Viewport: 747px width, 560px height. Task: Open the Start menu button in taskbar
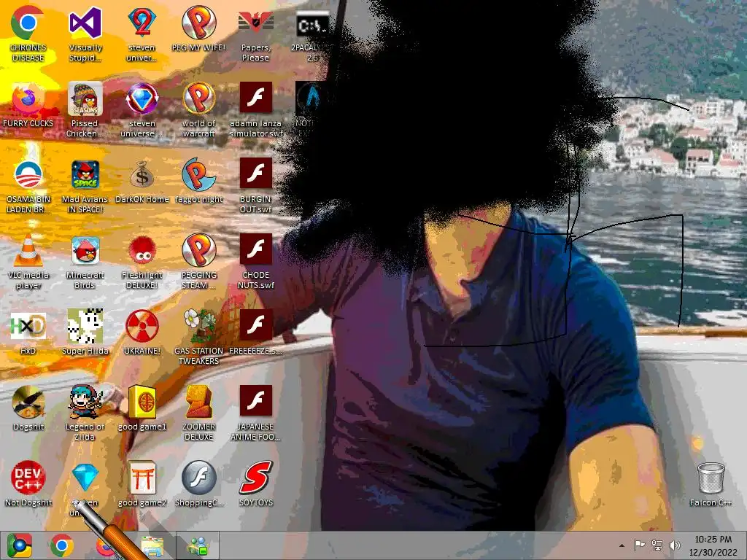click(19, 545)
